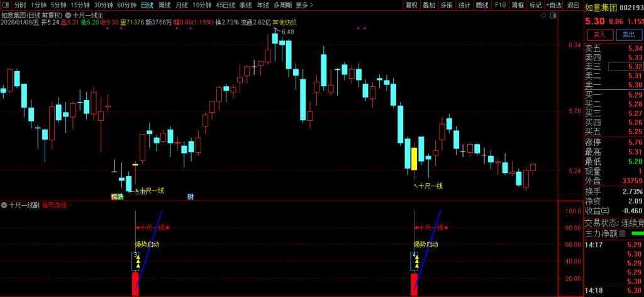Viewport: 644px width, 297px height.
Task: Toggle 叠加 overlay mode
Action: point(429,5)
